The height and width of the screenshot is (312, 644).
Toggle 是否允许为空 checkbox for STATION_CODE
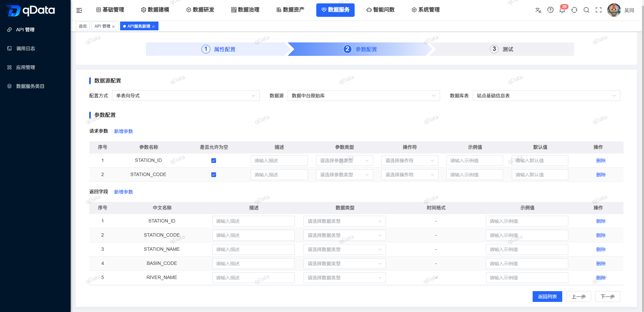(x=214, y=175)
